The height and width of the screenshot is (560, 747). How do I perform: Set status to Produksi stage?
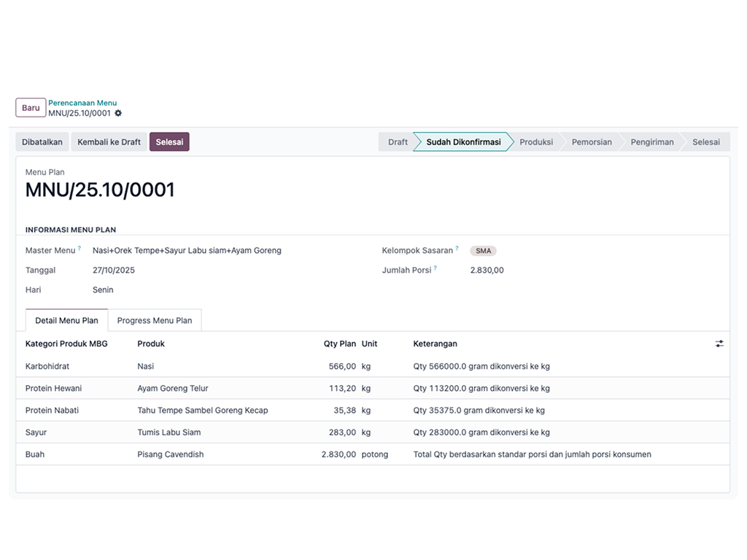click(535, 141)
